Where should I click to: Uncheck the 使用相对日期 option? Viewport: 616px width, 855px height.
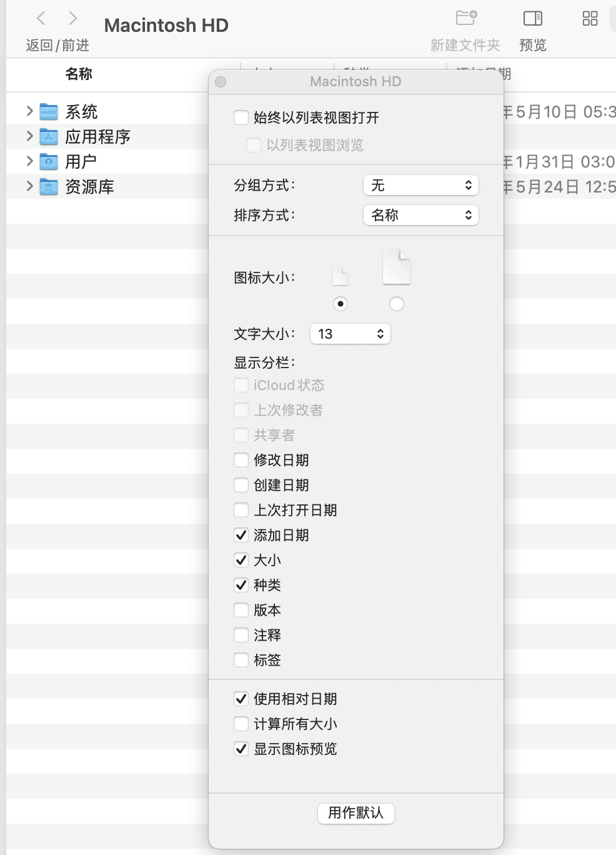(x=241, y=699)
